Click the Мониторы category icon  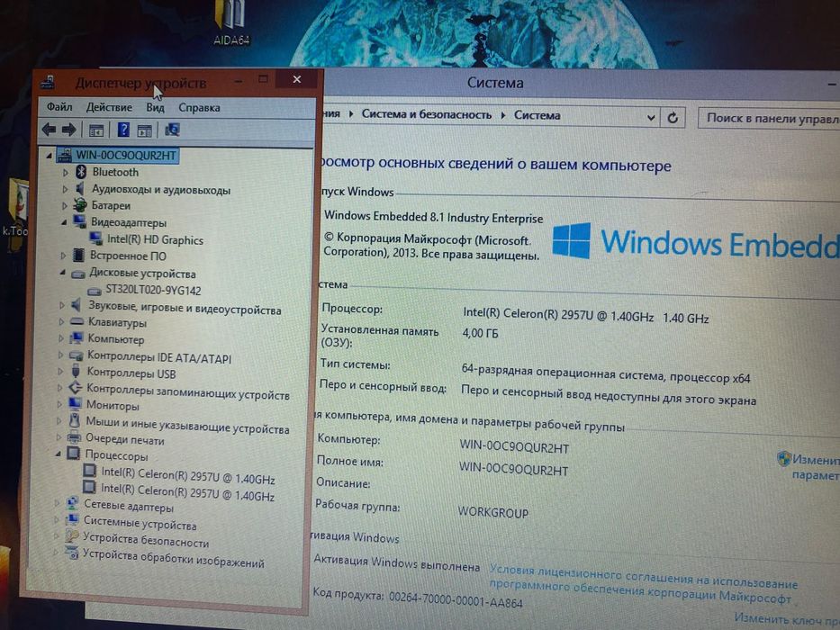75,404
